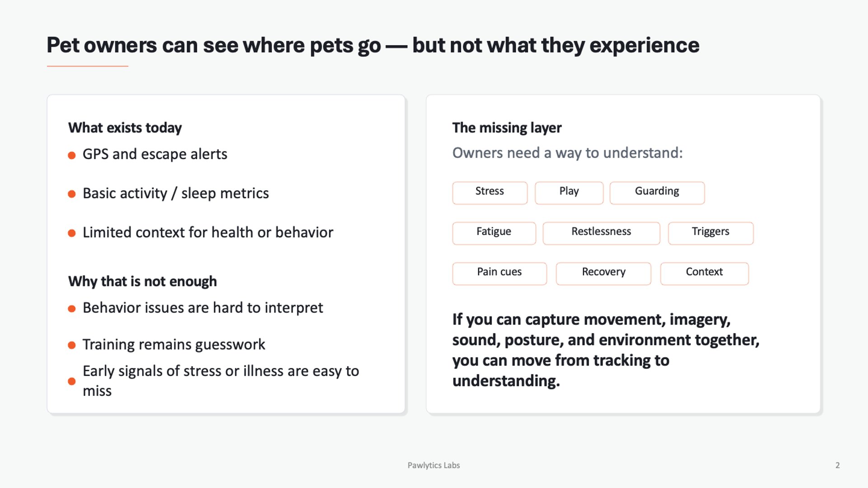Click bullet before Limited context for health
The height and width of the screenshot is (488, 868).
71,233
